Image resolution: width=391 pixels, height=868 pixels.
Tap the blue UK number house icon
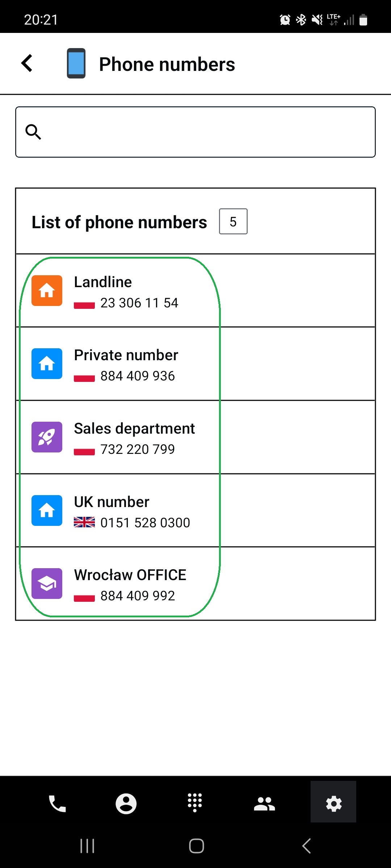[47, 510]
